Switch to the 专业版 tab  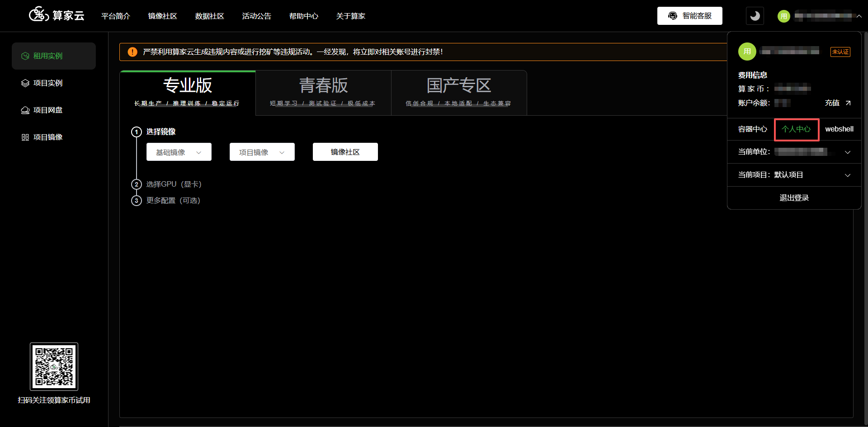coord(188,93)
